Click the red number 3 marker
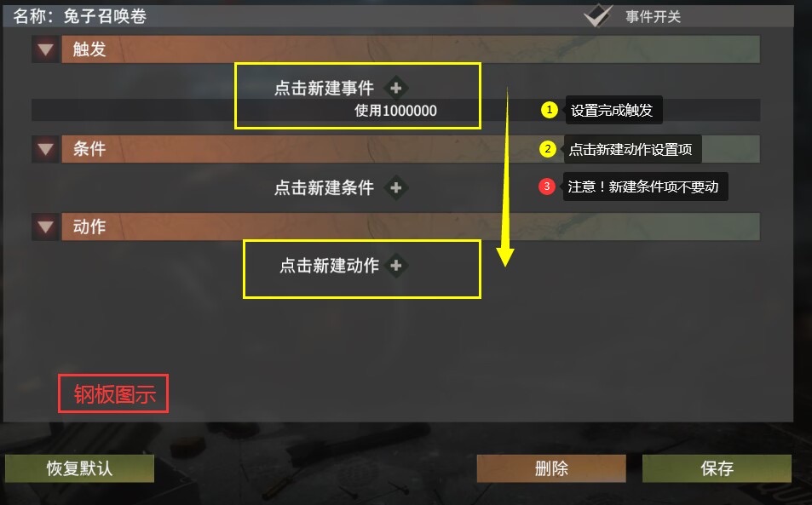 (x=547, y=187)
